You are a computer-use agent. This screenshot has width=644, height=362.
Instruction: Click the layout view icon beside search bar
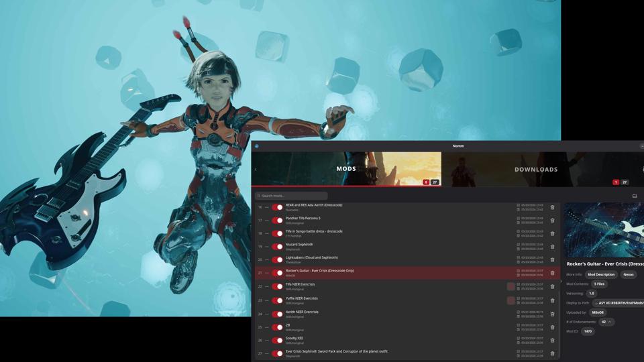(635, 196)
